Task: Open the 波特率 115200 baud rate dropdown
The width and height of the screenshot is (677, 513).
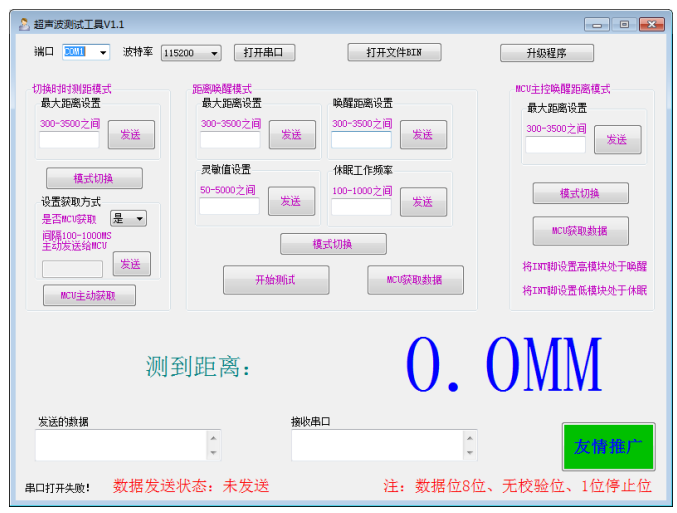Action: point(214,54)
